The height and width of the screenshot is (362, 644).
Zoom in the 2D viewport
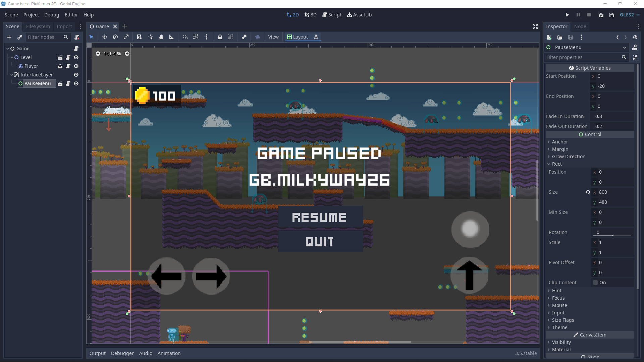tap(127, 54)
